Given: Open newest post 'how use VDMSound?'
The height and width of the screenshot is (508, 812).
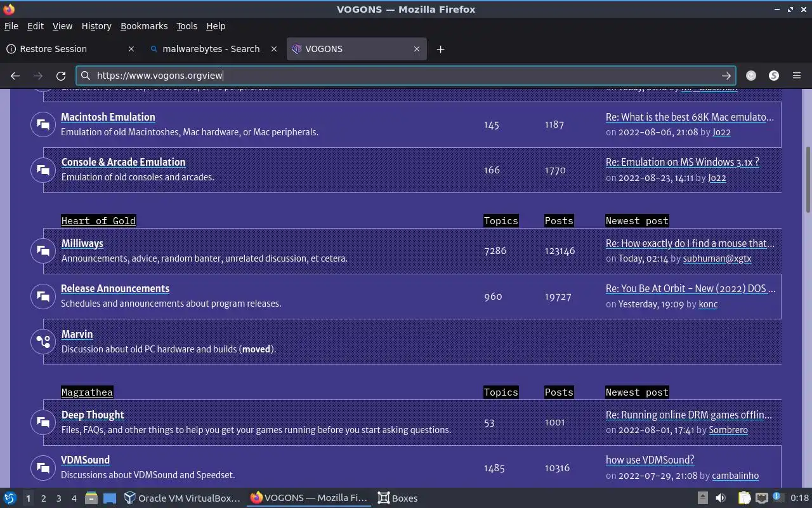Looking at the screenshot, I should click(650, 460).
